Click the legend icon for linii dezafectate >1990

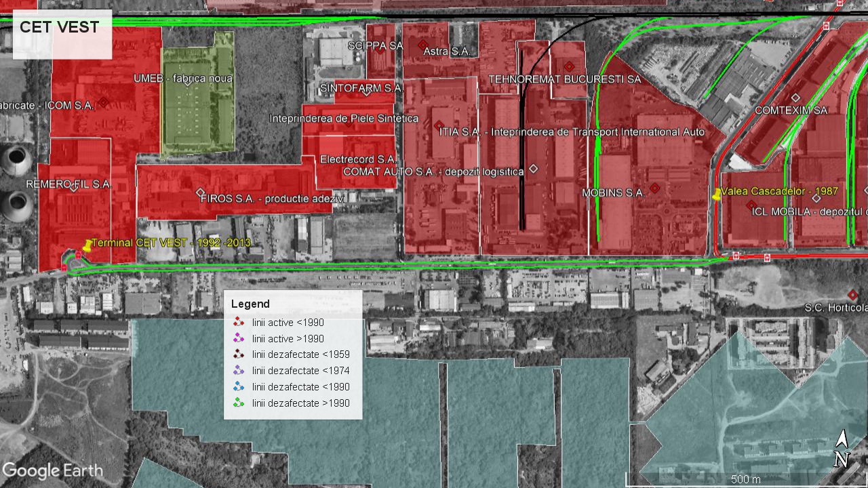pyautogui.click(x=238, y=403)
